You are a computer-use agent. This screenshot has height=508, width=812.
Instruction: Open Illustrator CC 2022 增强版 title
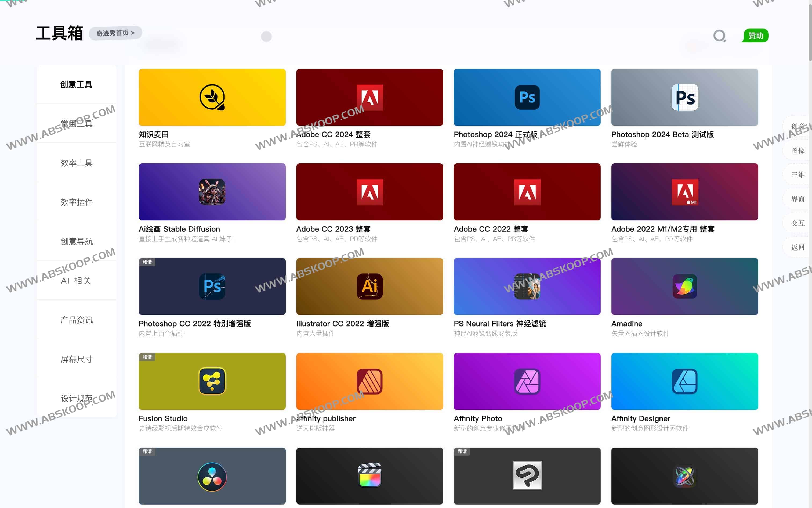343,324
